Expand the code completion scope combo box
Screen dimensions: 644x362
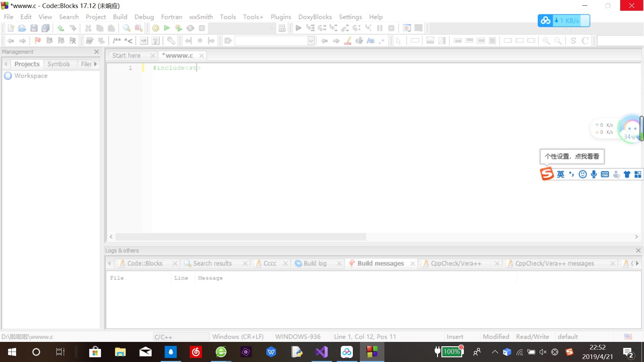click(x=274, y=41)
